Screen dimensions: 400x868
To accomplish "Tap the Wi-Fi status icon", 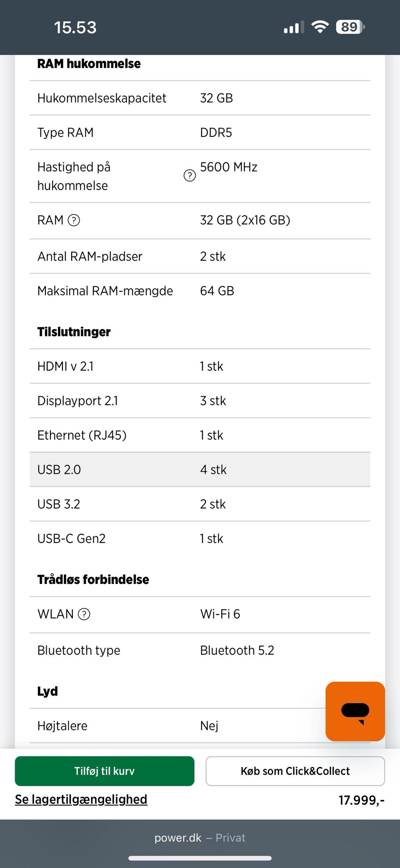I will [x=320, y=27].
